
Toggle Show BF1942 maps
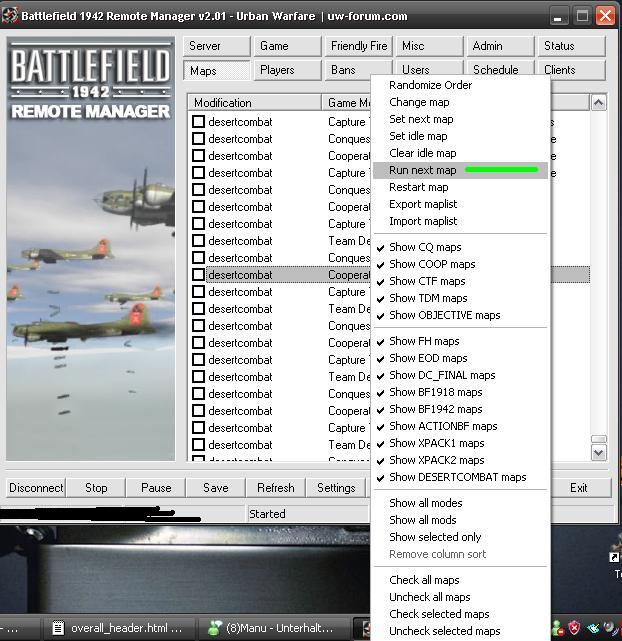[x=460, y=409]
